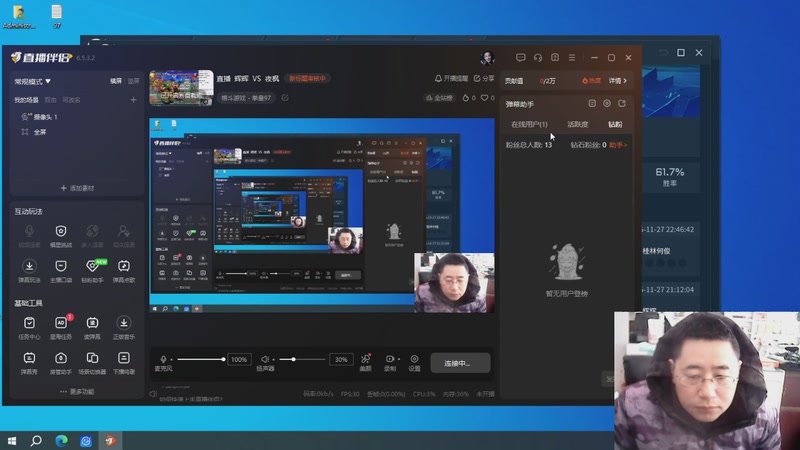
Task: Select the 全屏 source item
Action: point(34,132)
